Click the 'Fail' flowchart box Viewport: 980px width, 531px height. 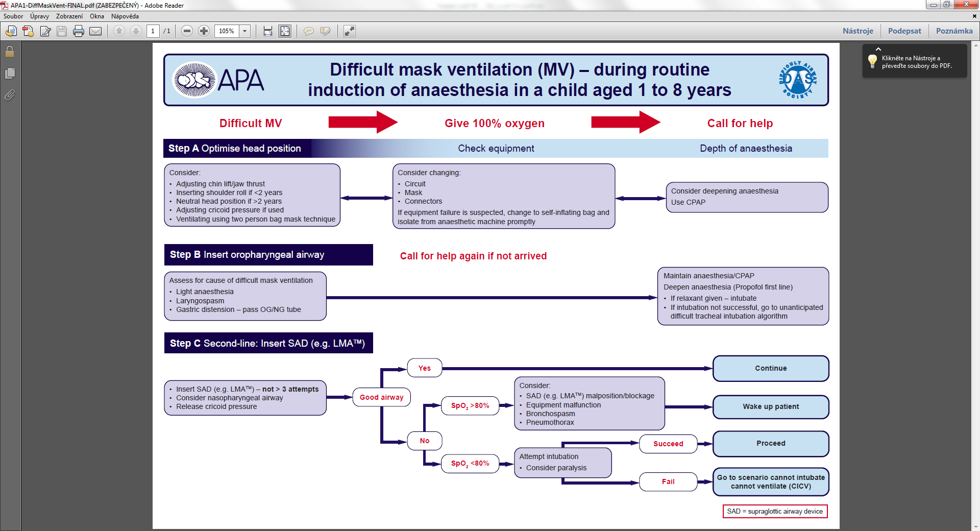click(x=668, y=481)
